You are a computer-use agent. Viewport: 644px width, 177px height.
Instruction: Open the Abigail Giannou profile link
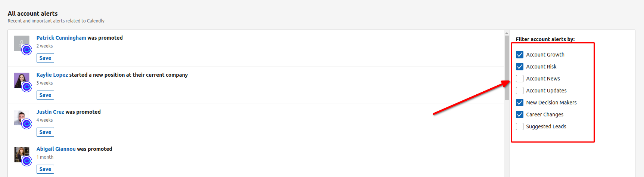pyautogui.click(x=56, y=149)
